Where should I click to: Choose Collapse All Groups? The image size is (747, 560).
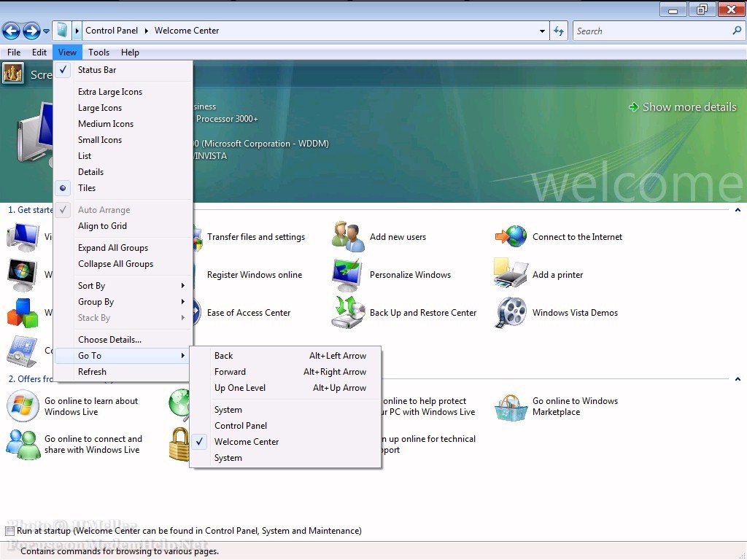pos(124,264)
